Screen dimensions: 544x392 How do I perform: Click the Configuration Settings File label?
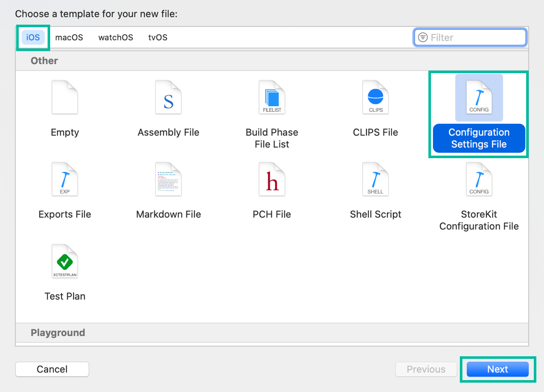pos(479,138)
